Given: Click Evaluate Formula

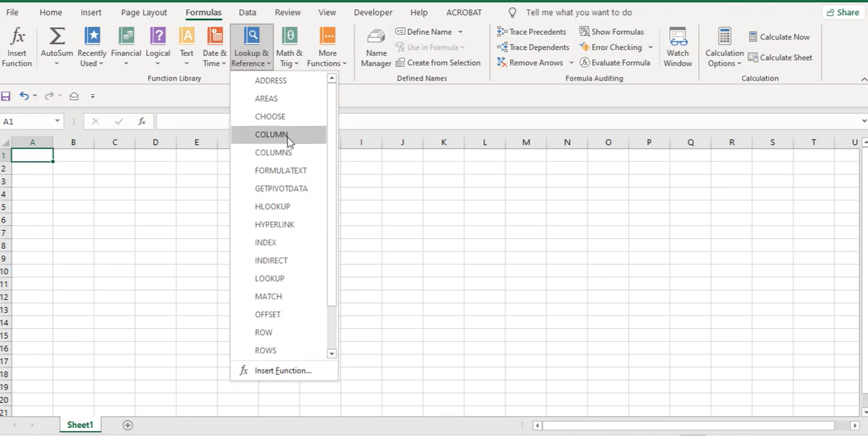Looking at the screenshot, I should pos(615,63).
